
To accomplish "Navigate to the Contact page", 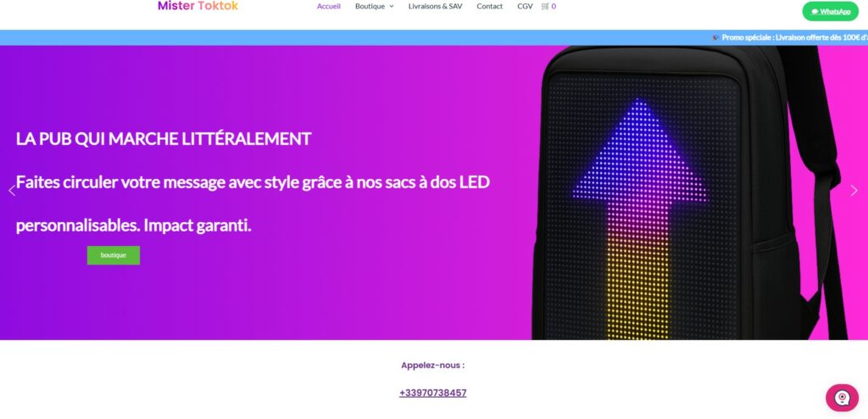I will (490, 7).
